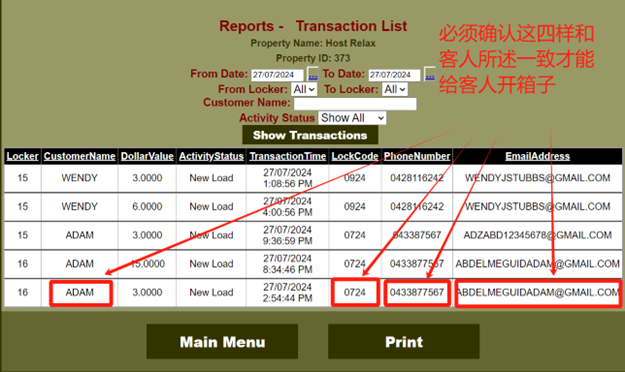Image resolution: width=625 pixels, height=372 pixels.
Task: Sort by the TransactionTime column header
Action: (288, 156)
